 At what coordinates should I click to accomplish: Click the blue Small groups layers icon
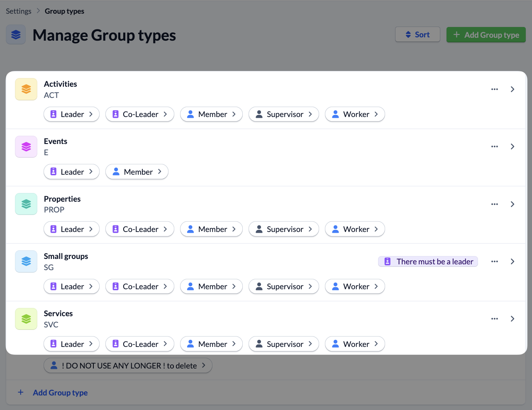point(26,261)
